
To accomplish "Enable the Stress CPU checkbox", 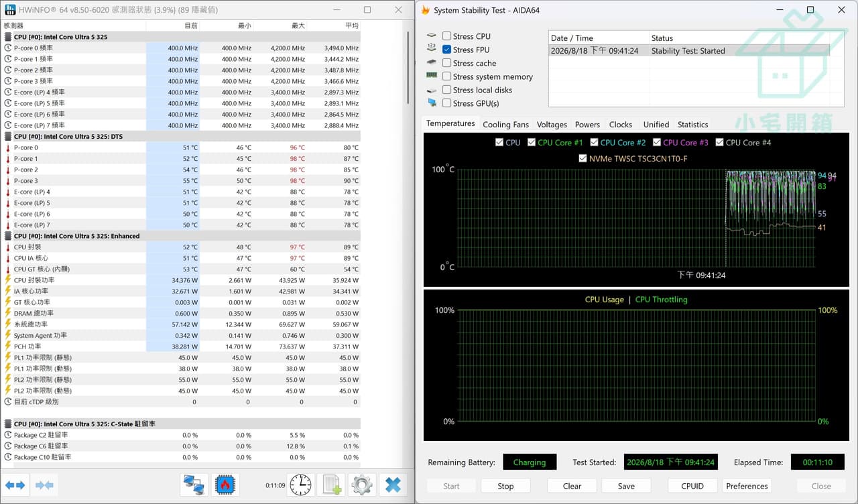I will point(446,36).
